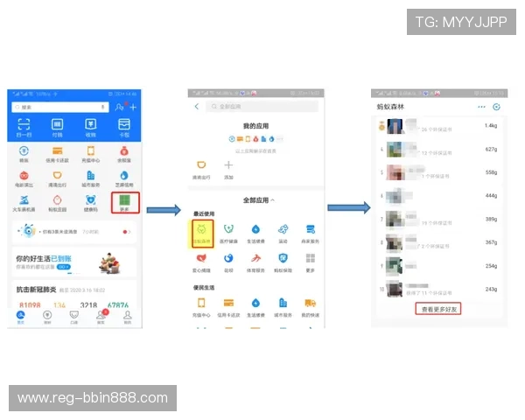Open 城市服务 under 便民生活

point(283,307)
